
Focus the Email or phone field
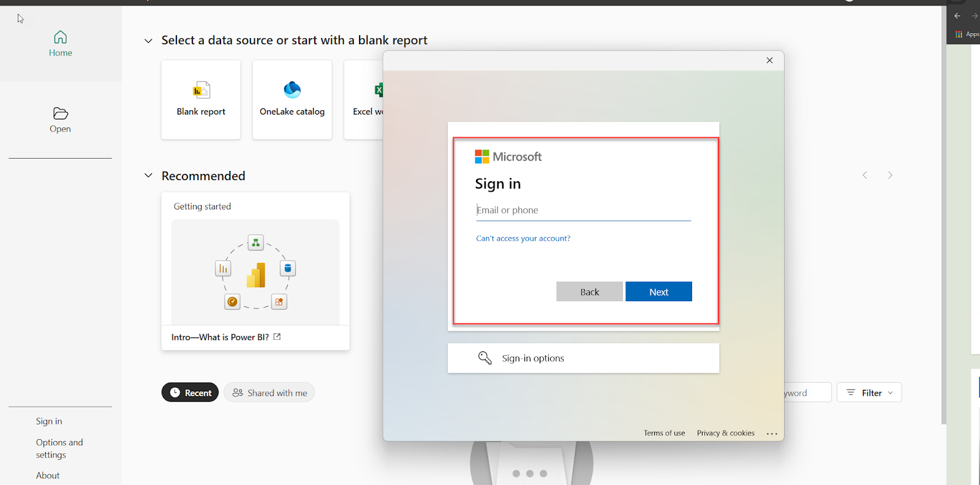(583, 210)
